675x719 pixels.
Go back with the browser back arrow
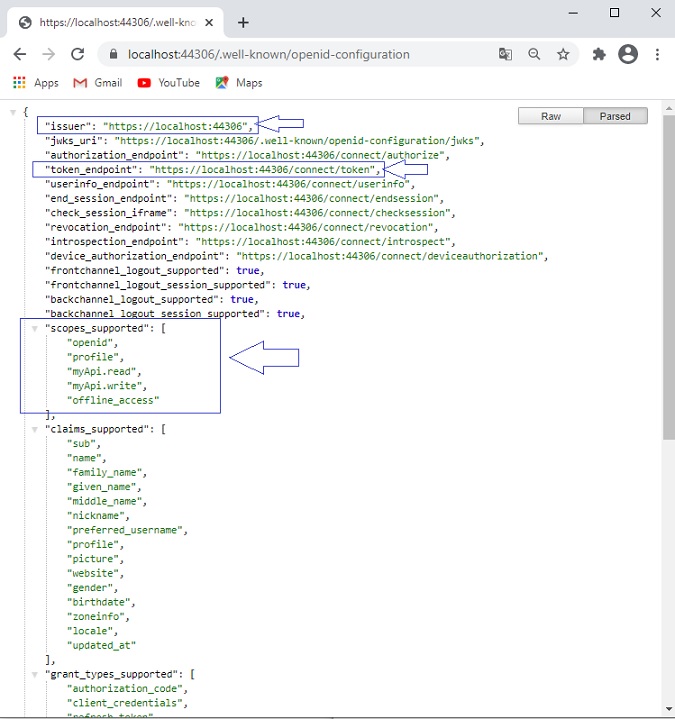point(20,55)
